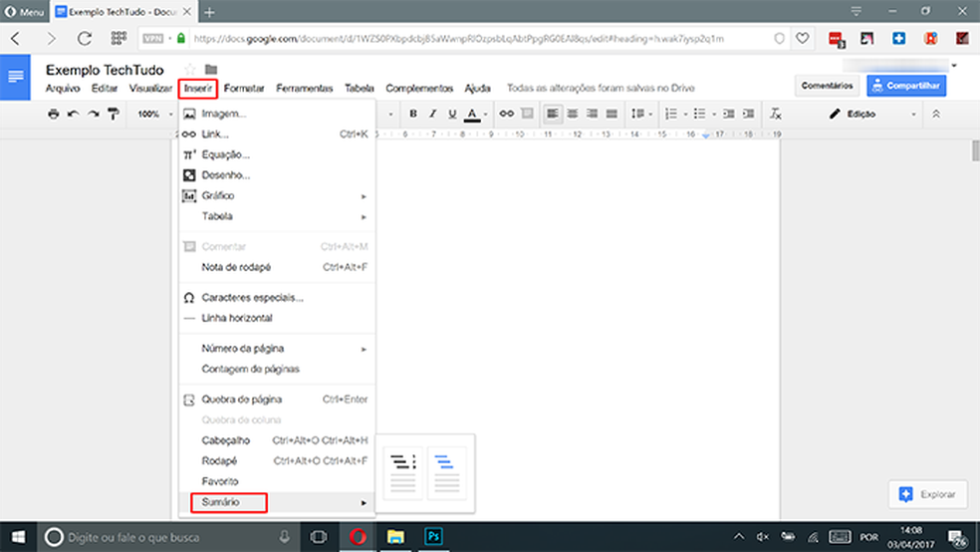The height and width of the screenshot is (552, 980).
Task: Click the Task View taskbar icon
Action: coord(319,537)
